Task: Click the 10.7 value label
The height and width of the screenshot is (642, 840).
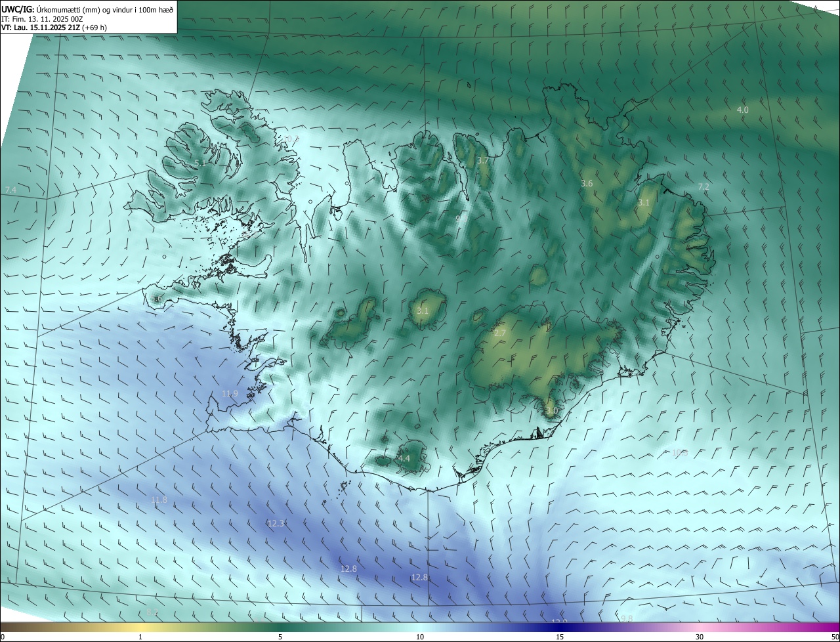Action: (x=291, y=139)
